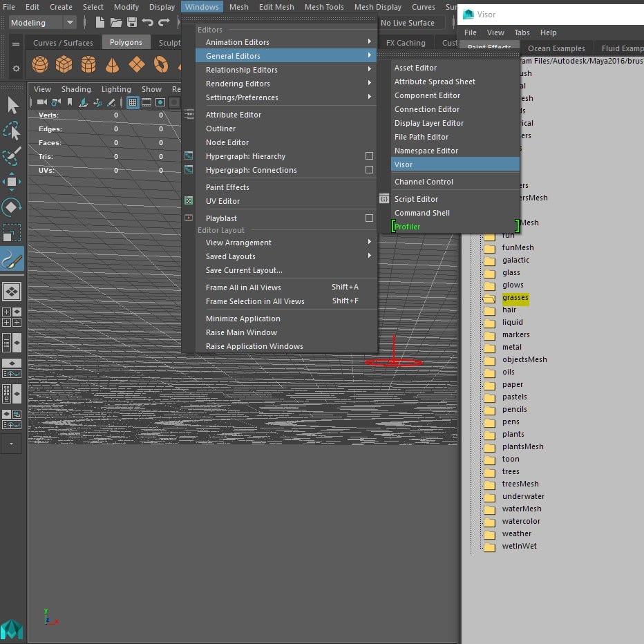Image resolution: width=644 pixels, height=644 pixels.
Task: Create a polygon cone from the shelf
Action: click(x=112, y=64)
